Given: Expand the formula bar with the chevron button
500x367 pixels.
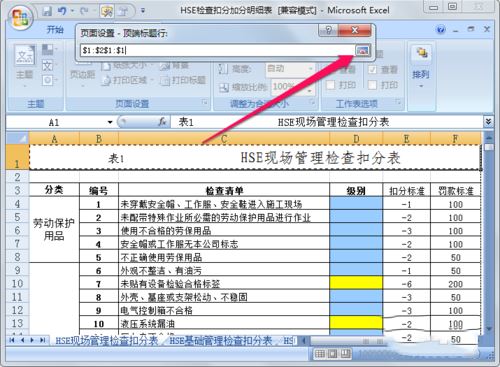Looking at the screenshot, I should point(488,122).
